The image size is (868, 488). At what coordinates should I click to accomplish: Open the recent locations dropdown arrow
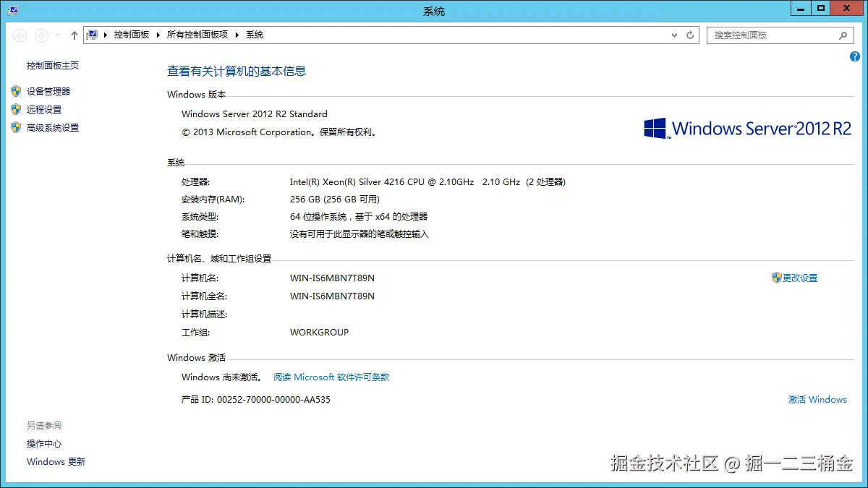coord(59,35)
